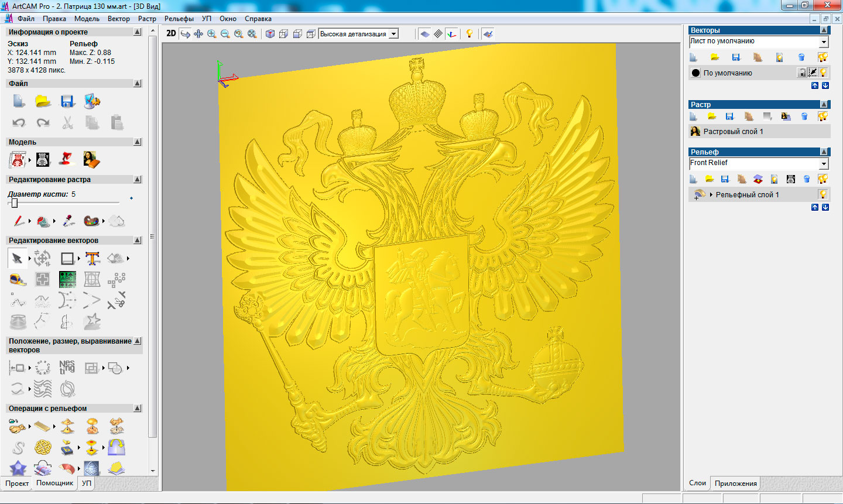Screen dimensions: 843x504
Task: Expand Рельефный слой 1 with the triangle
Action: point(711,195)
